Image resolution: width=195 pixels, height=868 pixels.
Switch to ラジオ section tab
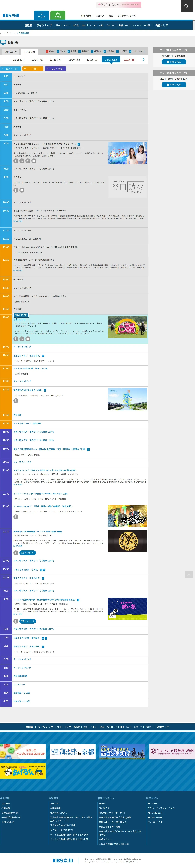pyautogui.click(x=58, y=15)
